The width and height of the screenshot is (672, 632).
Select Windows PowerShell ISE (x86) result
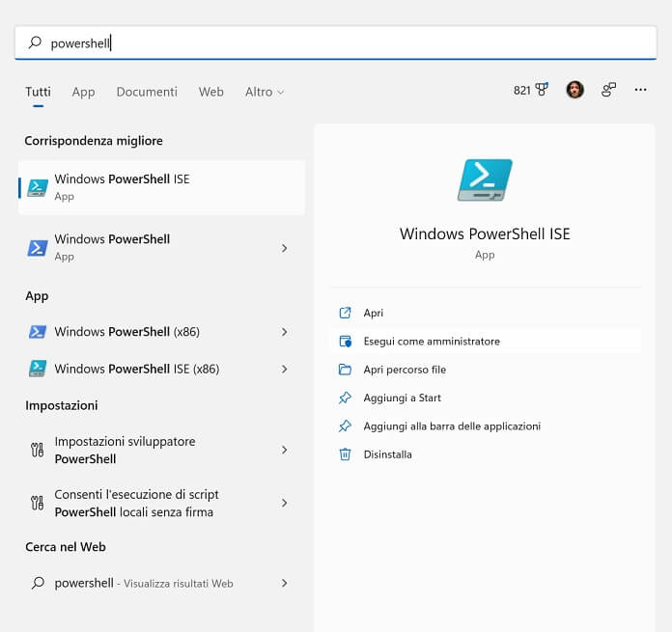161,369
